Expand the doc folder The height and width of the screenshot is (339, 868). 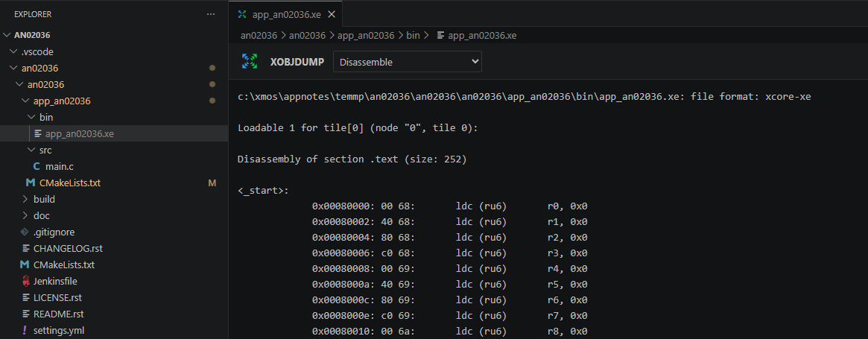(25, 215)
